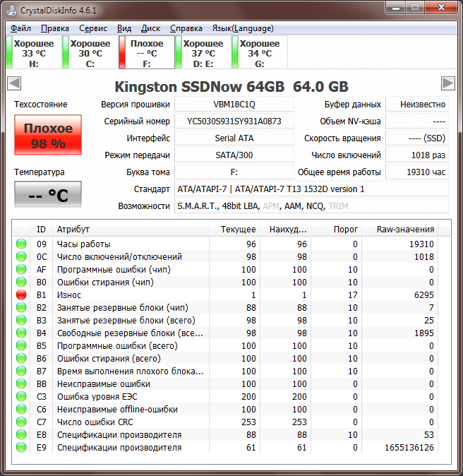Click the red Плохое 98 % health button
Screen dimensions: 463x476
coord(48,135)
